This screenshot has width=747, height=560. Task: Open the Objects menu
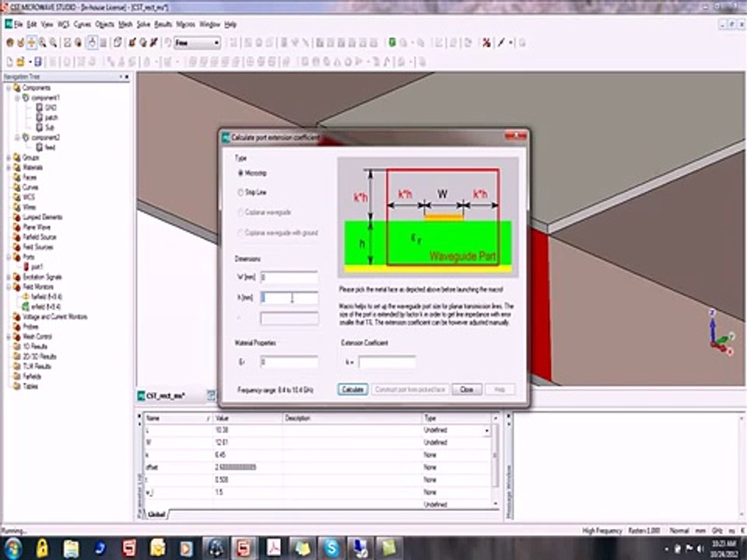[104, 24]
